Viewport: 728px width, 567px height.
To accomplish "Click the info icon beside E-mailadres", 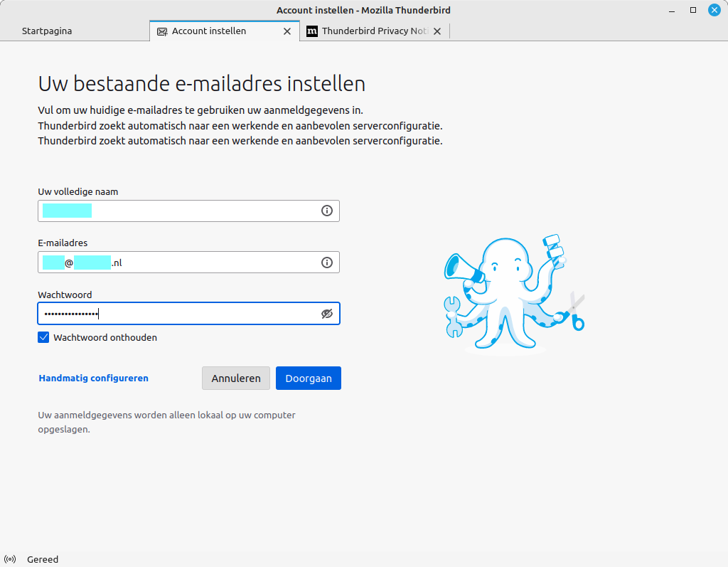I will point(326,262).
